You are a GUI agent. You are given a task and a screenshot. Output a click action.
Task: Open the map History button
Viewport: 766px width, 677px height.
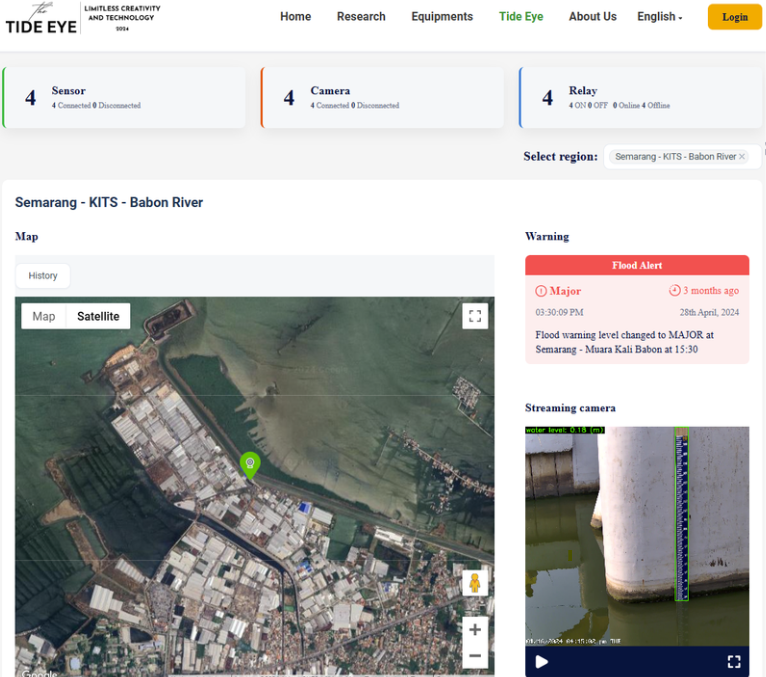point(43,275)
